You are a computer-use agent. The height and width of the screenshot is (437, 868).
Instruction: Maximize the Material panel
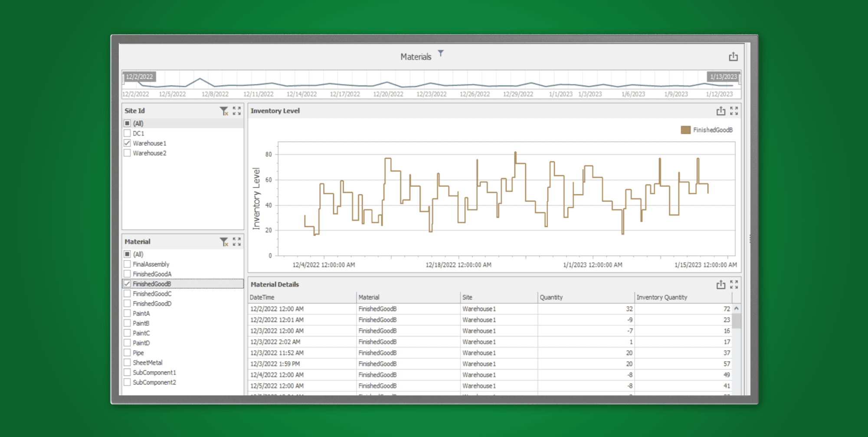pos(237,242)
